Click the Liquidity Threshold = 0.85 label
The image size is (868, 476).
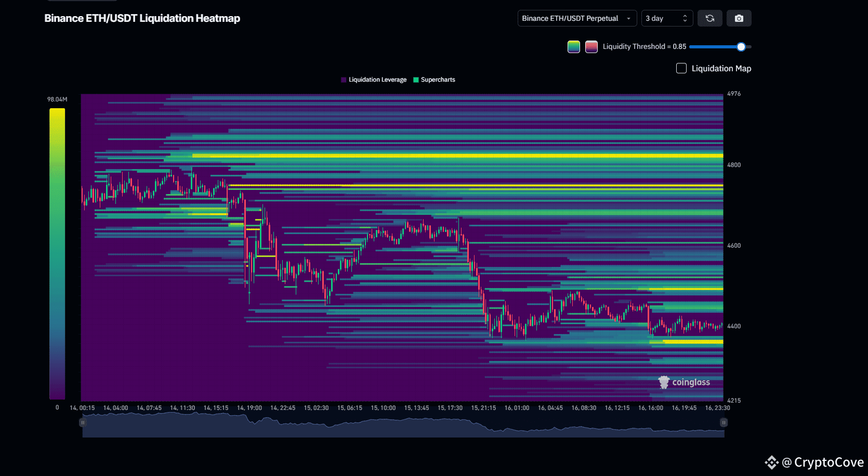tap(645, 46)
